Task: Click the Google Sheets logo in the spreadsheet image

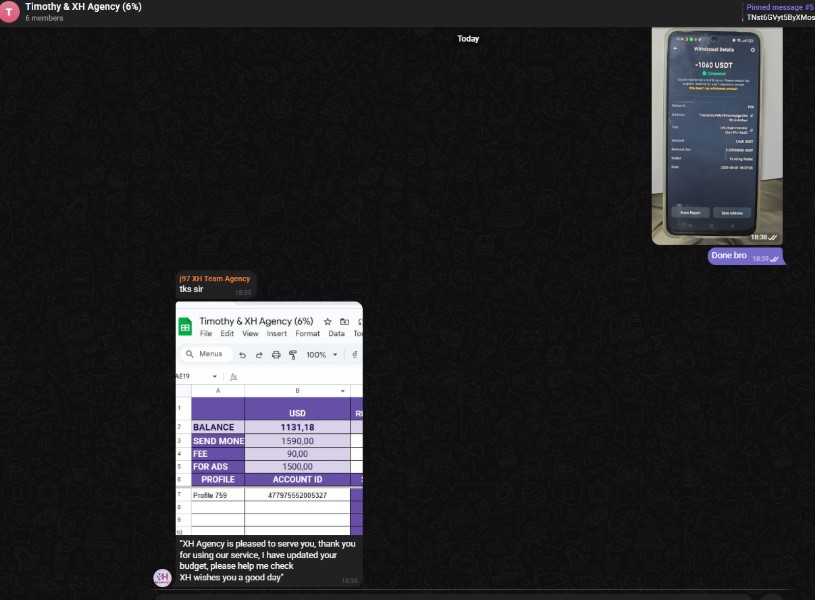Action: pos(185,326)
